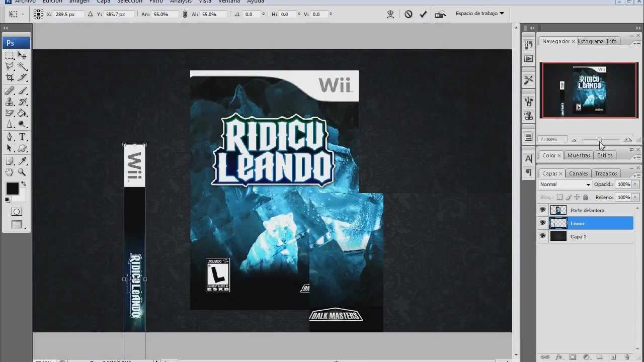Image resolution: width=644 pixels, height=362 pixels.
Task: Select the Dodge tool
Action: coord(22,124)
